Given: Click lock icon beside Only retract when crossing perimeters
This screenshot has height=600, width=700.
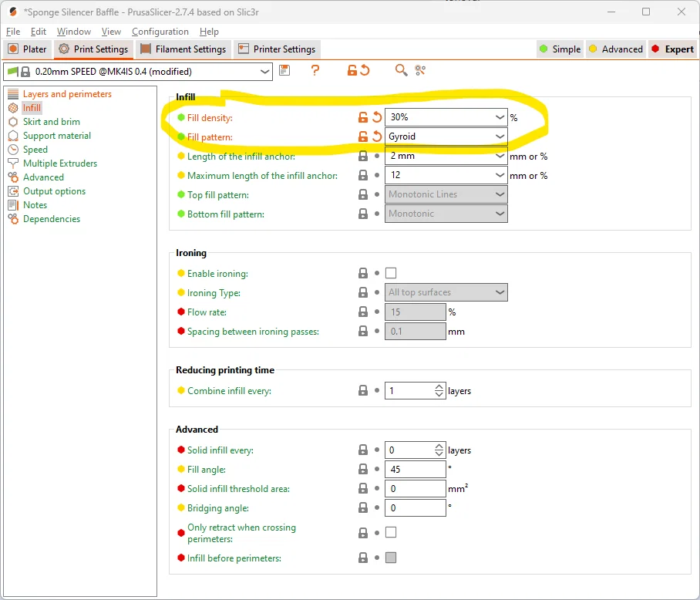Looking at the screenshot, I should point(363,533).
